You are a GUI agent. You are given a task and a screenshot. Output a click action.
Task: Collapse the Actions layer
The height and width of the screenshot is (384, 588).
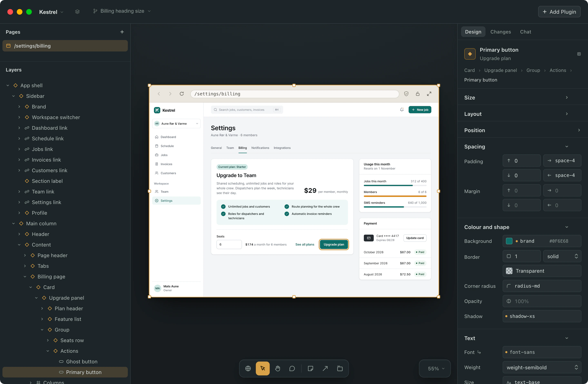tap(48, 351)
